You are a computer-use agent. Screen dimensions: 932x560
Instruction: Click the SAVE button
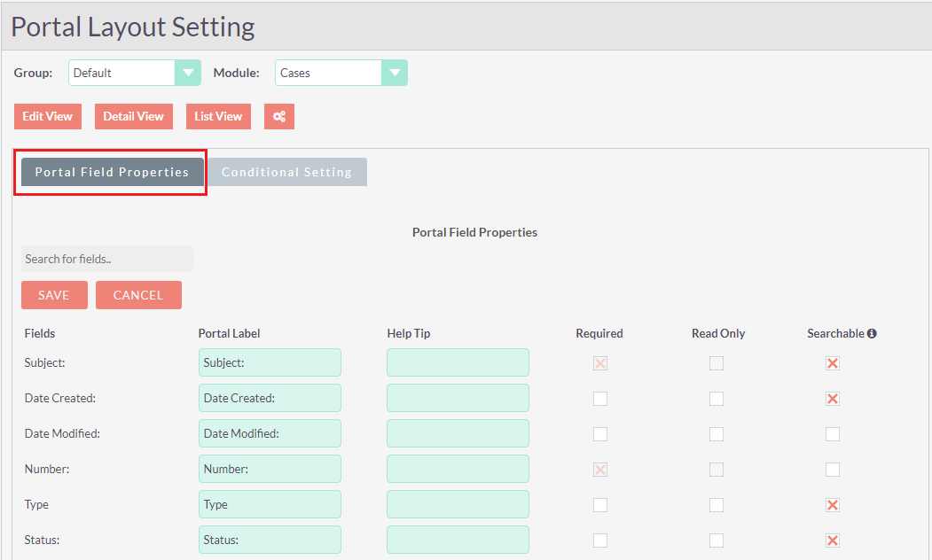coord(54,295)
